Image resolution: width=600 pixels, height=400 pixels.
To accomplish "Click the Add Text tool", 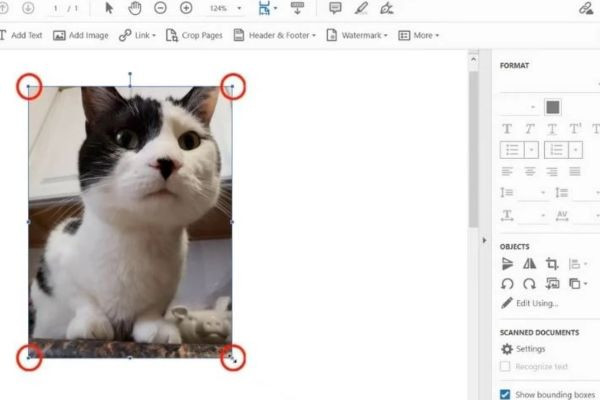I will point(21,35).
